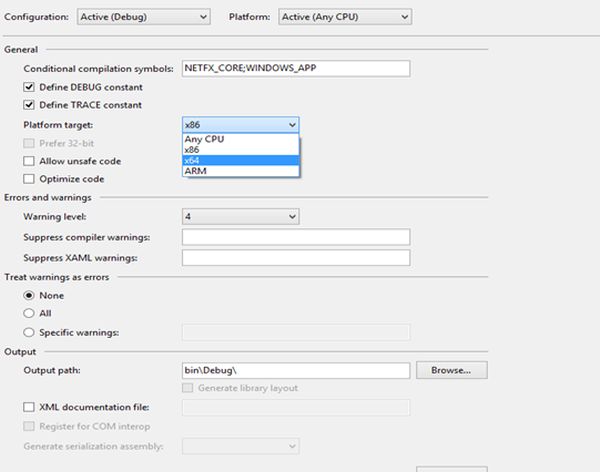Toggle Register for COM interop checkbox

[29, 426]
